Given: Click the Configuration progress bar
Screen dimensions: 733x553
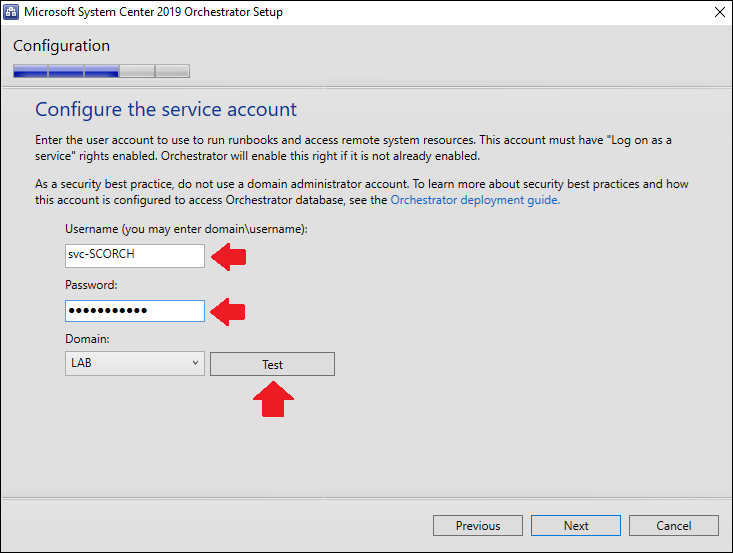Looking at the screenshot, I should pyautogui.click(x=101, y=71).
